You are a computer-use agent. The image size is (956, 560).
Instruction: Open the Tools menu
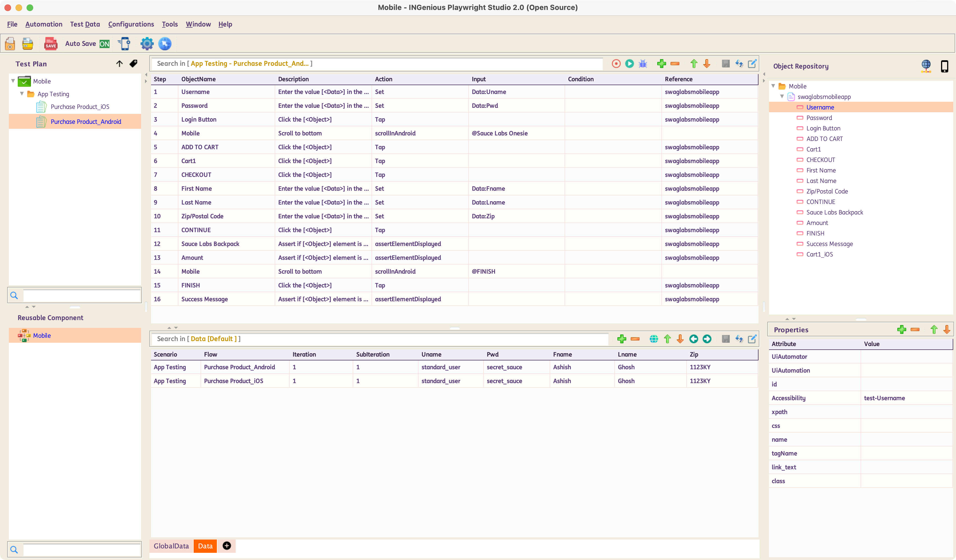[170, 24]
